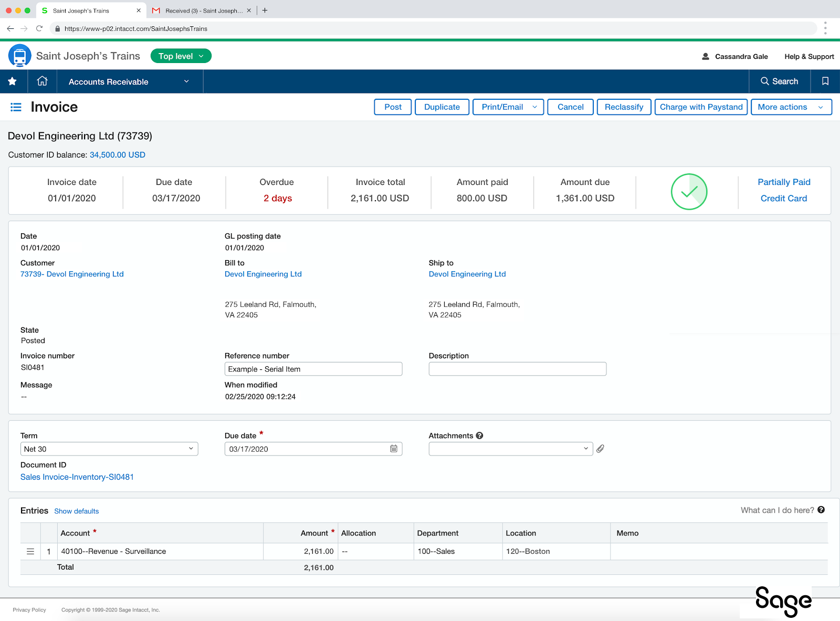This screenshot has width=840, height=621.
Task: Open the due date calendar picker
Action: tap(394, 449)
